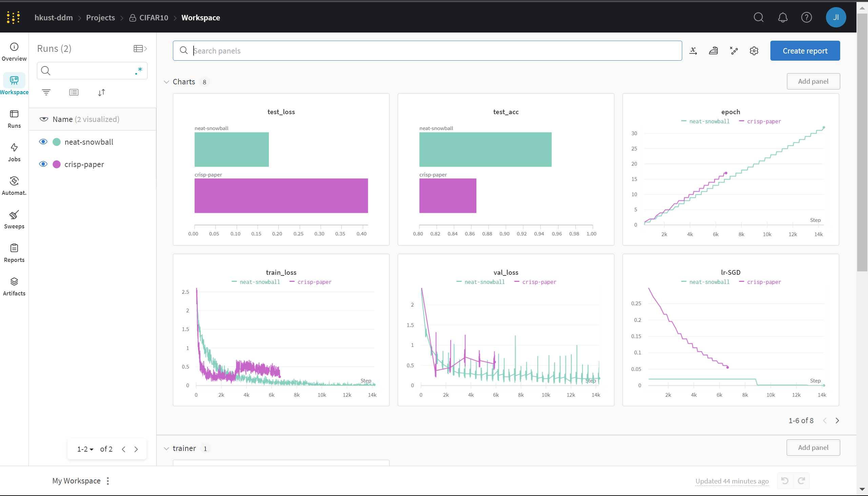The width and height of the screenshot is (868, 496).
Task: Change color of neat-snowball run swatch
Action: pyautogui.click(x=57, y=142)
